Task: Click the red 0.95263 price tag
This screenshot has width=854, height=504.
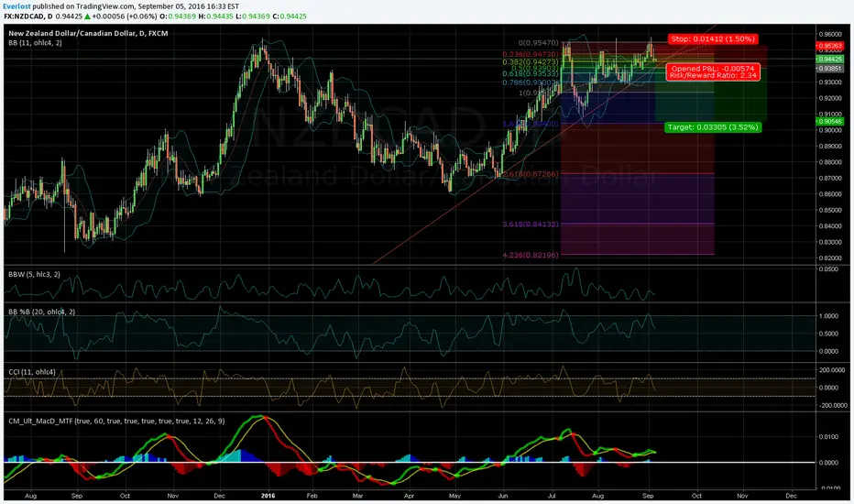Action: [x=829, y=47]
